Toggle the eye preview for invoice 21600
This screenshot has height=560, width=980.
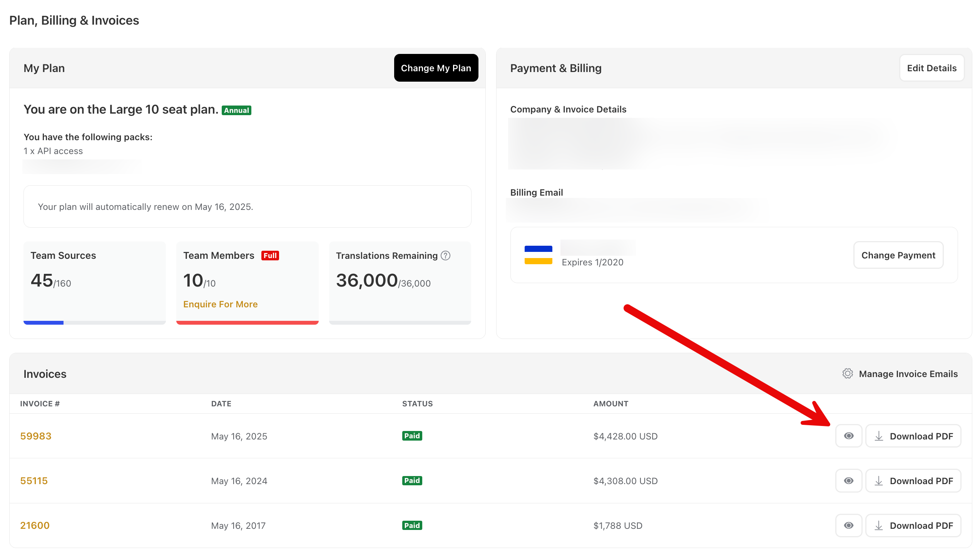(x=848, y=525)
